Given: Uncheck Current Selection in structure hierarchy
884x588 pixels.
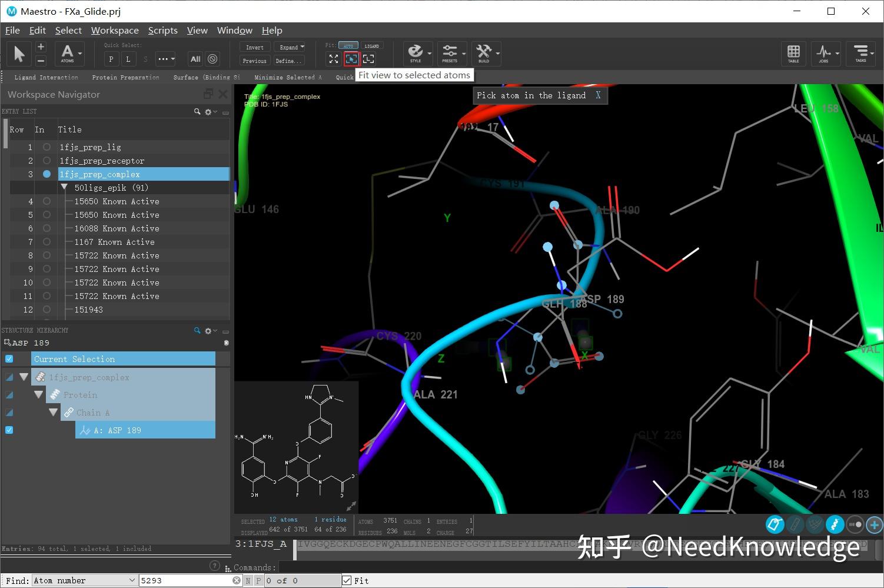Looking at the screenshot, I should click(x=9, y=358).
